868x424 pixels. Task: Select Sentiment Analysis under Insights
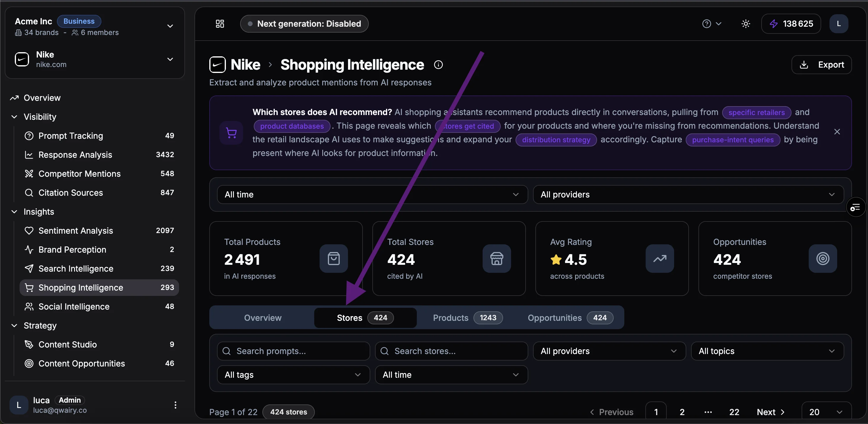tap(76, 231)
